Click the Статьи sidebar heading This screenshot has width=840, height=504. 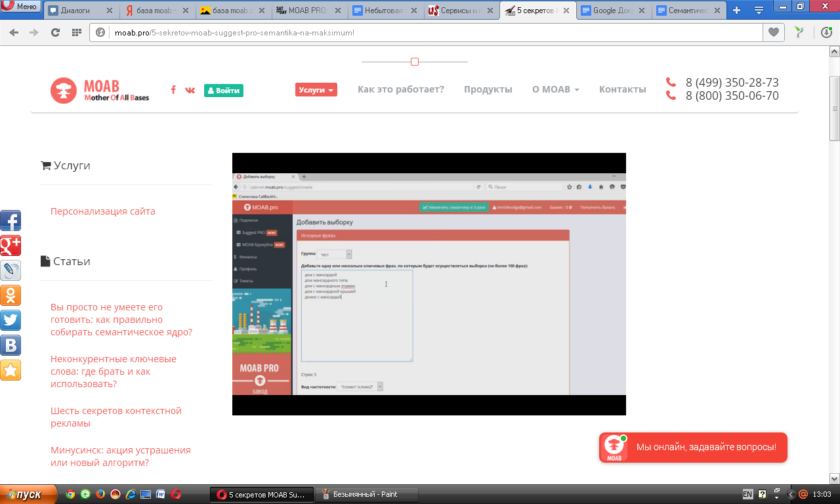[66, 261]
